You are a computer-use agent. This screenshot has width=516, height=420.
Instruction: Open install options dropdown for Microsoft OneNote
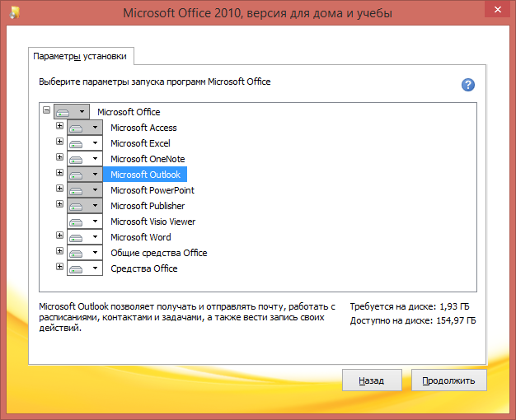[85, 158]
